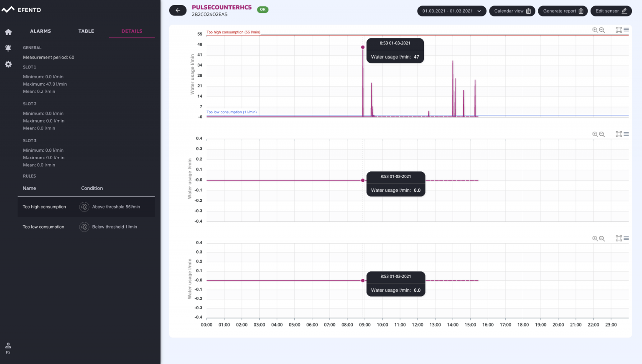Switch to the Table tab
642x364 pixels.
click(x=86, y=31)
